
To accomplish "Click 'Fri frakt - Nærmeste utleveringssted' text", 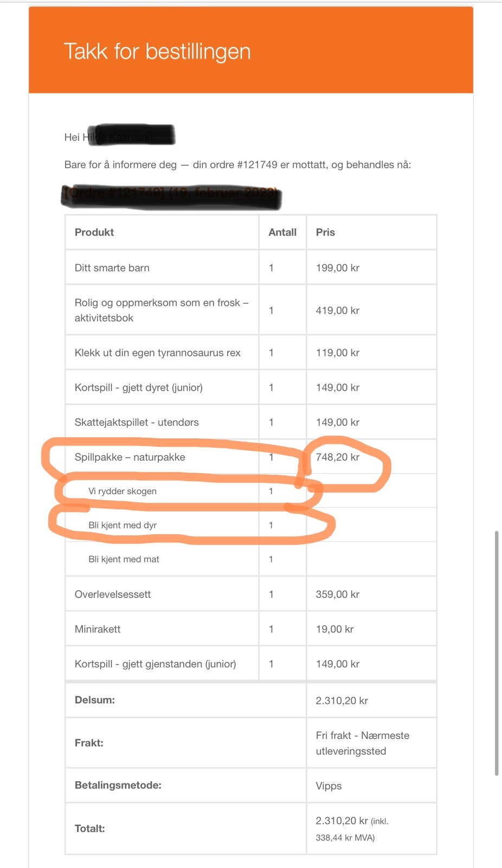I will 362,743.
